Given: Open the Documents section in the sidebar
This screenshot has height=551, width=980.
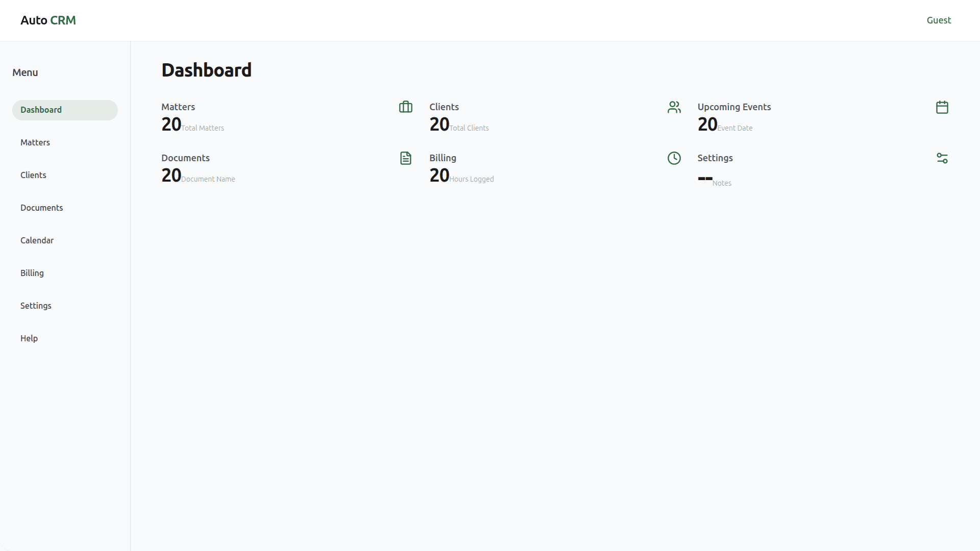Looking at the screenshot, I should pos(41,208).
